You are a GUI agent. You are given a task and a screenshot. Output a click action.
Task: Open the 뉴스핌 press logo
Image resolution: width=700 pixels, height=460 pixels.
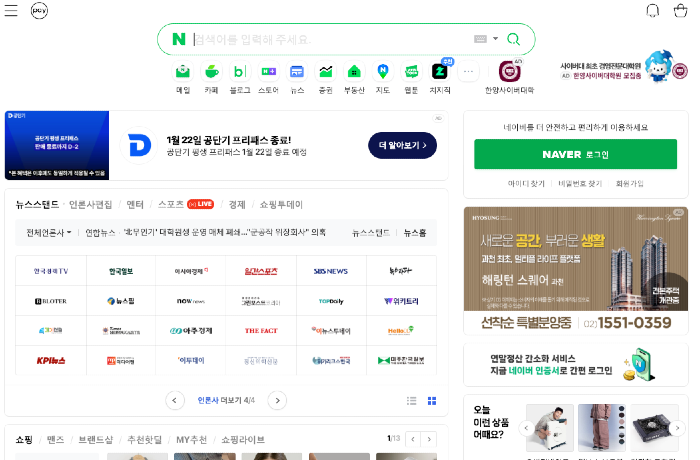121,301
